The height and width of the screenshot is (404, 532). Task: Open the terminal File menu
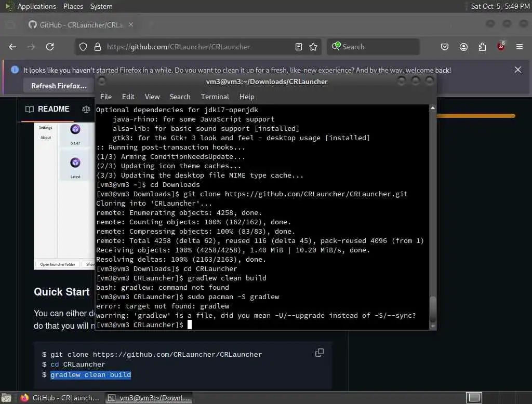pyautogui.click(x=106, y=97)
